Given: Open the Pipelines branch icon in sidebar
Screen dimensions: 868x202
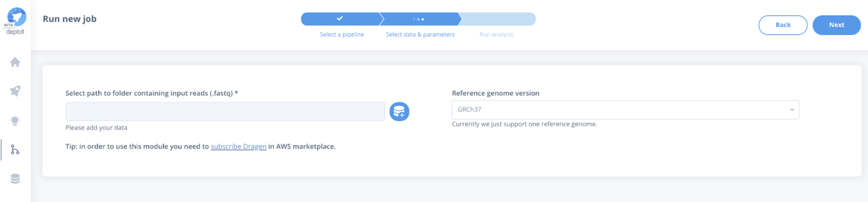Looking at the screenshot, I should [x=15, y=150].
